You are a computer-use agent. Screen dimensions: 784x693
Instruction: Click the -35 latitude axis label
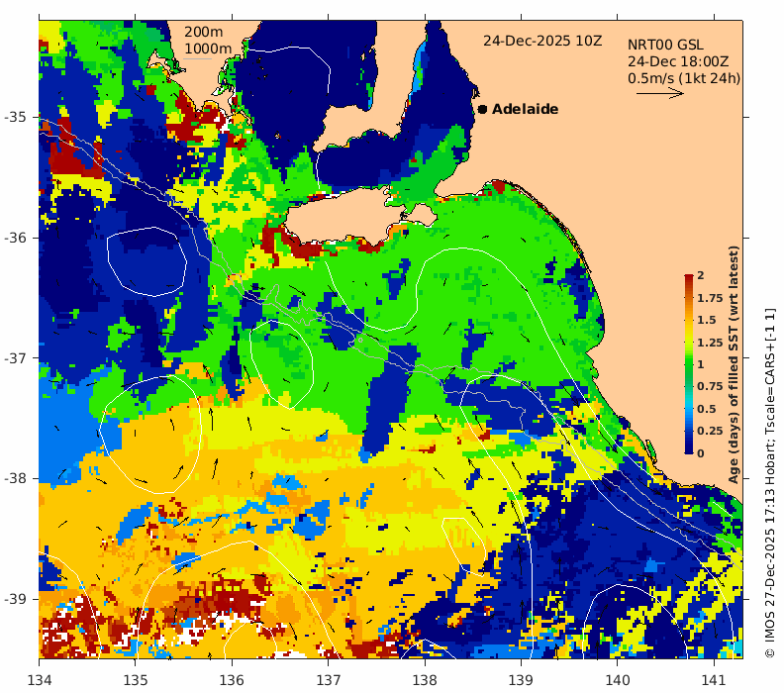15,117
